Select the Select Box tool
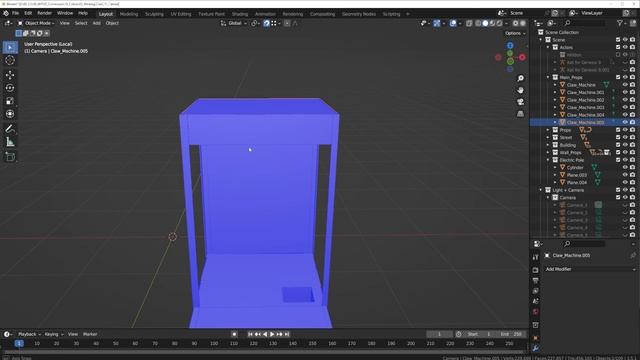This screenshot has width=640, height=360. coord(10,47)
